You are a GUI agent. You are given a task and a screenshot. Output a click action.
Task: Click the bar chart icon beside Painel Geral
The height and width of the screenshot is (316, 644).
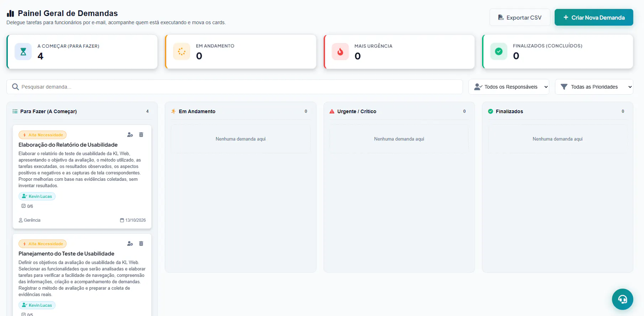(x=10, y=14)
